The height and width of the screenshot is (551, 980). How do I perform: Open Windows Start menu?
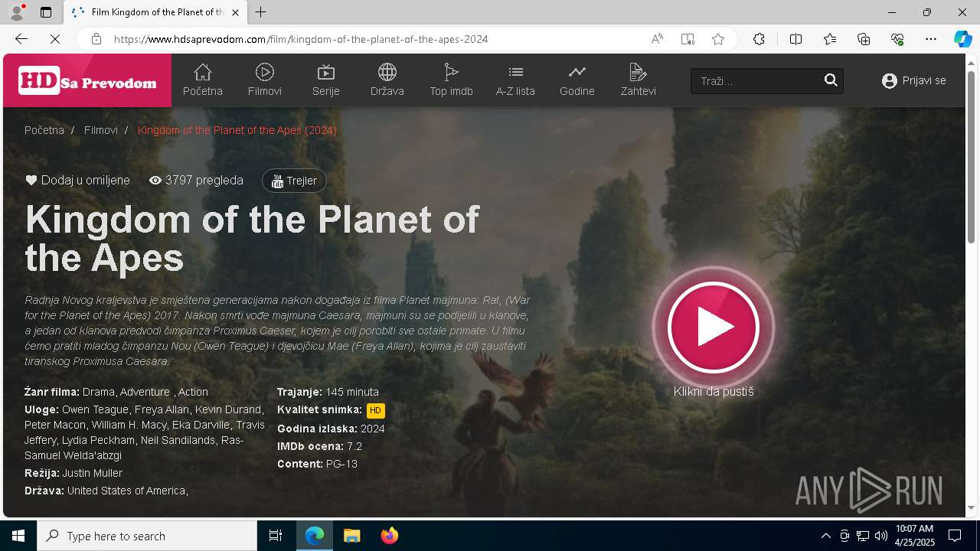(18, 536)
